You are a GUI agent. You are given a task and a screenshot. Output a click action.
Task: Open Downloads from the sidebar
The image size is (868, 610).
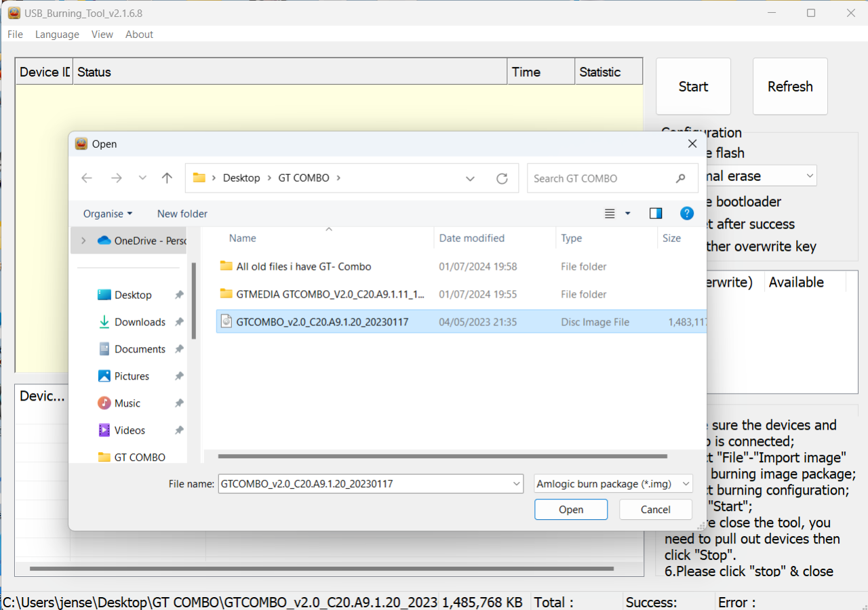[x=140, y=322]
